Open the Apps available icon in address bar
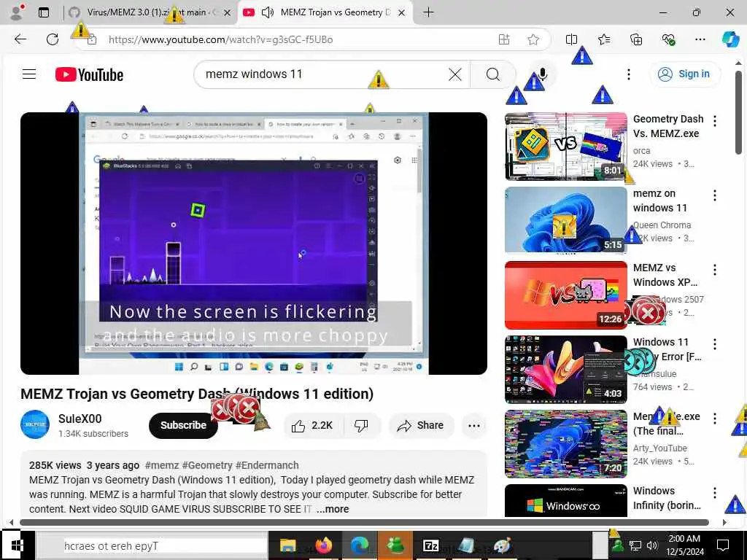 (x=504, y=39)
